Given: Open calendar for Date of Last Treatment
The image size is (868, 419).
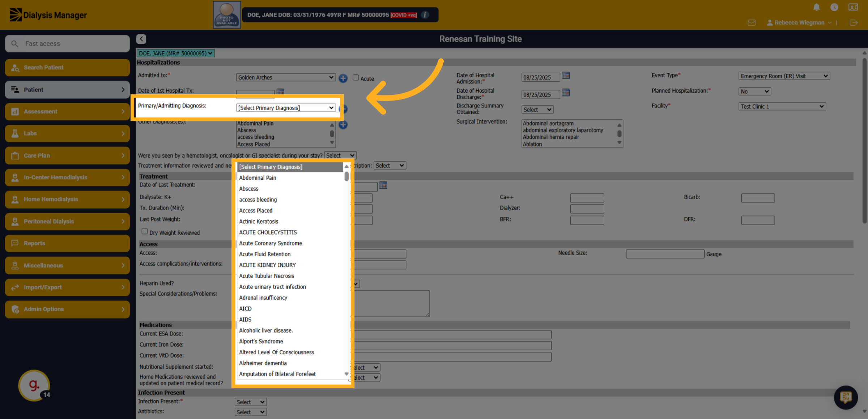Looking at the screenshot, I should [383, 185].
